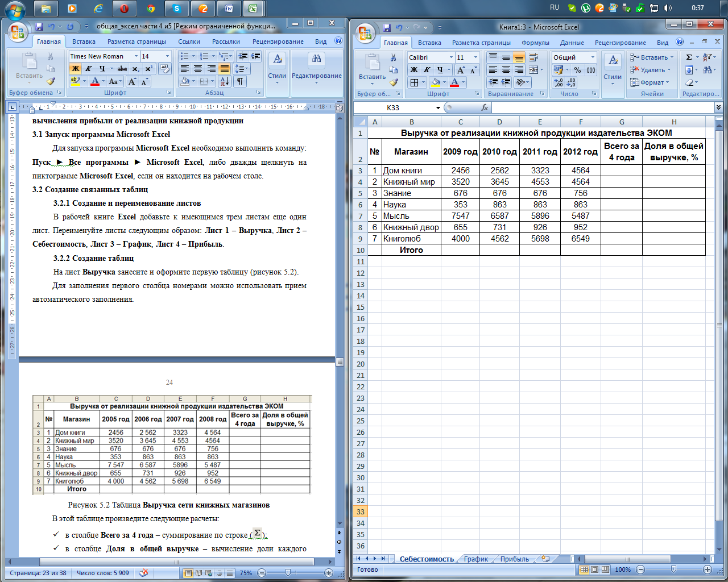
Task: Open Word Редактирование button
Action: pyautogui.click(x=317, y=68)
